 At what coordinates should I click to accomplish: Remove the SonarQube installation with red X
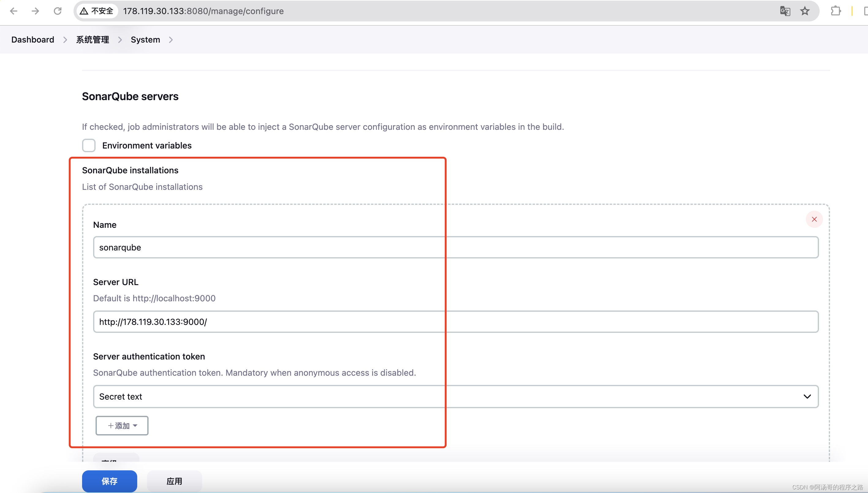point(814,220)
